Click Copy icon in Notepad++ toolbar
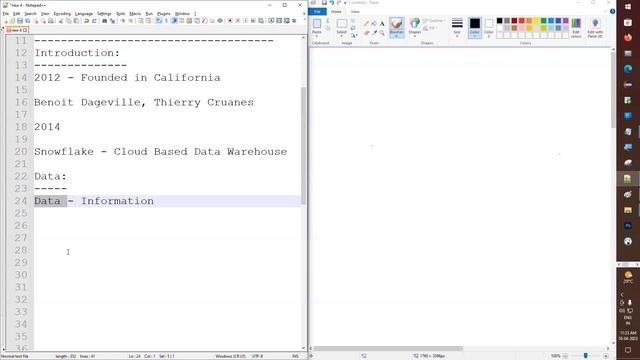The width and height of the screenshot is (640, 360). click(69, 21)
